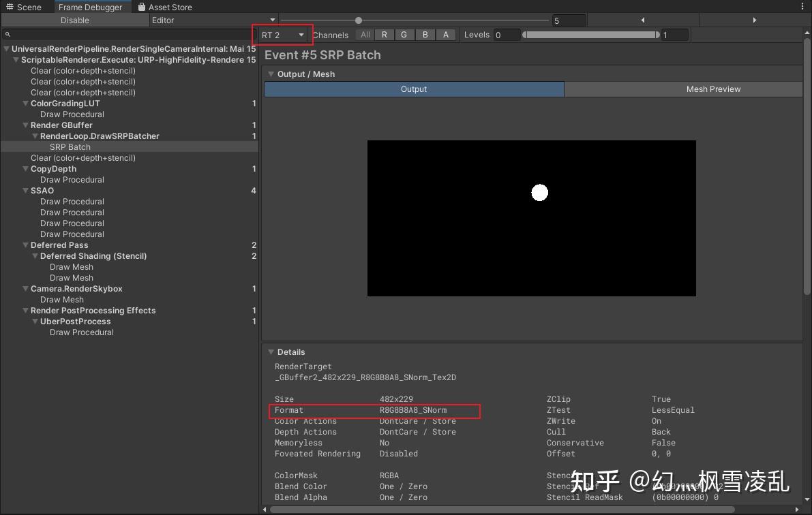Collapse the CopyDepth node
The height and width of the screenshot is (515, 812).
(x=25, y=169)
